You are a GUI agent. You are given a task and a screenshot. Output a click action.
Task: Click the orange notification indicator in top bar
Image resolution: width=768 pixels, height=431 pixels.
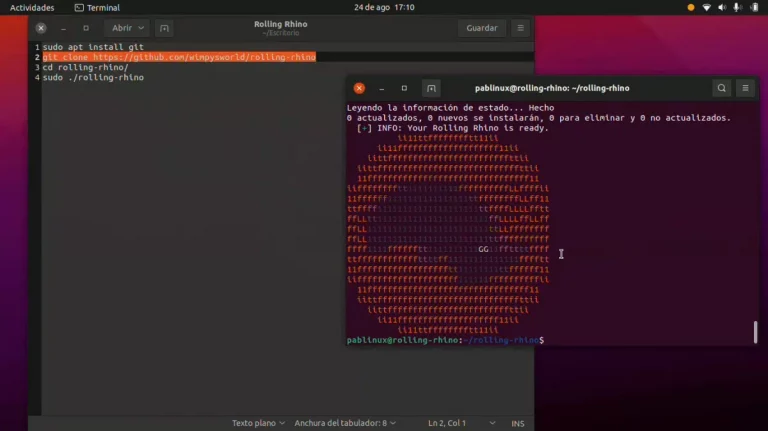[691, 7]
